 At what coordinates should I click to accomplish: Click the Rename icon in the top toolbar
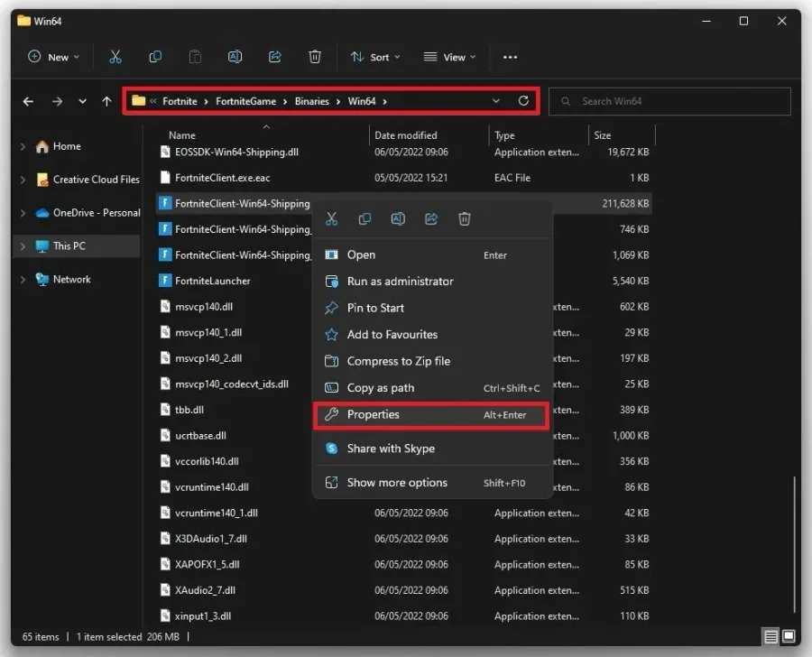coord(235,57)
